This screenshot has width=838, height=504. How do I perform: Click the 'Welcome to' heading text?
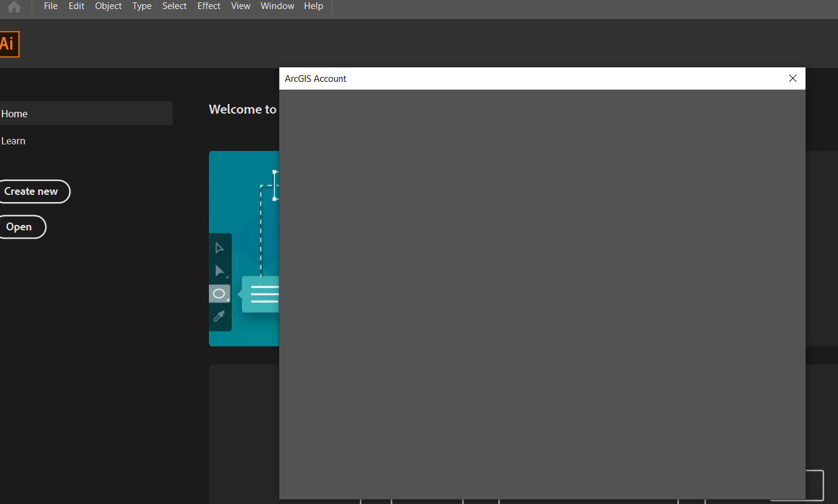(243, 109)
